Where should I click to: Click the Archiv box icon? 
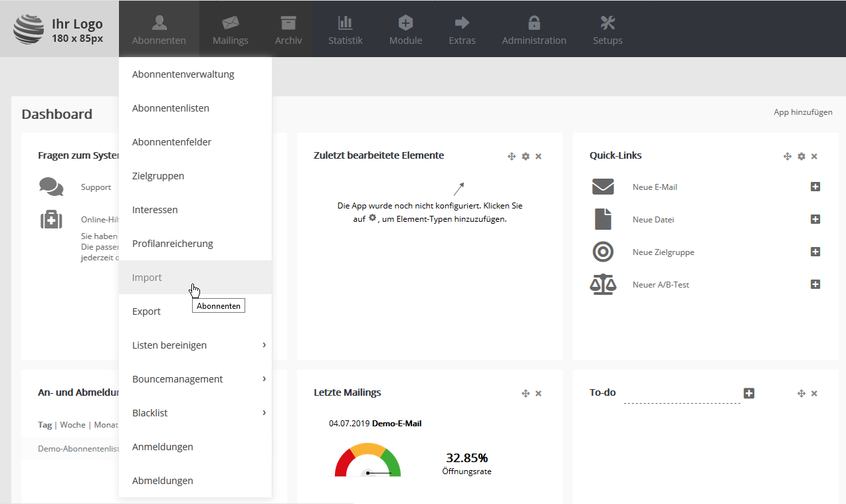coord(288,23)
